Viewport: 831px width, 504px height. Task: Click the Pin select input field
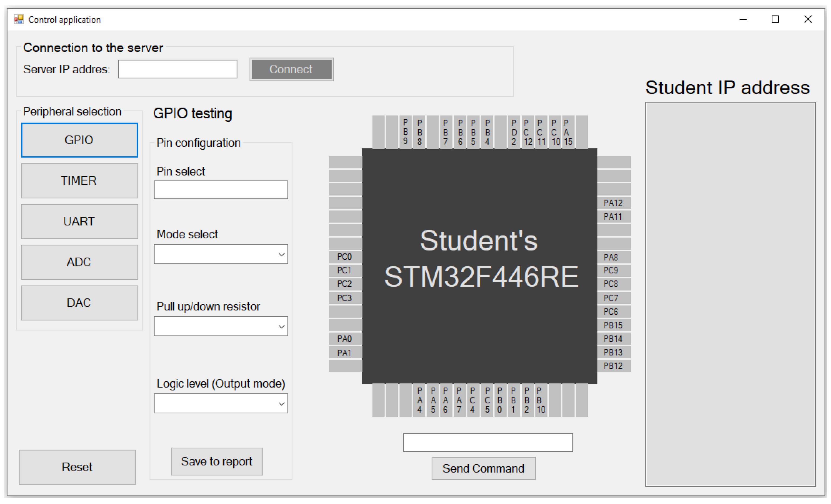[x=221, y=190]
